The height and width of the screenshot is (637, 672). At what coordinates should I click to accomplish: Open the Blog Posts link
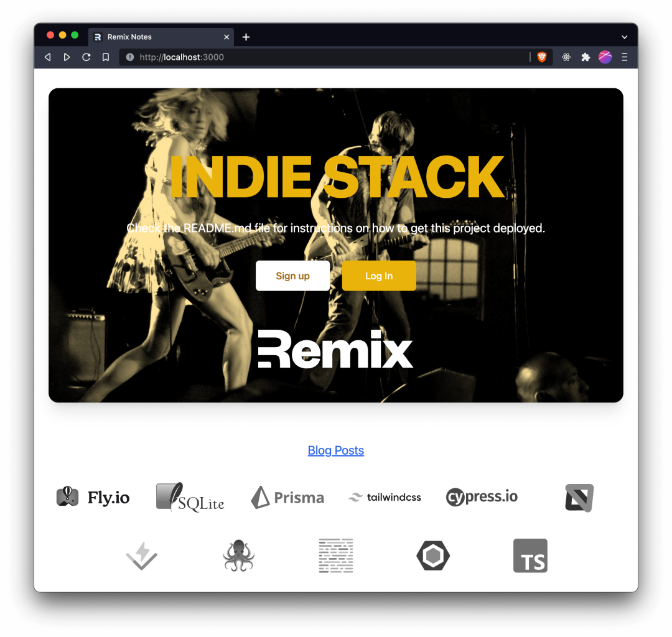tap(335, 450)
